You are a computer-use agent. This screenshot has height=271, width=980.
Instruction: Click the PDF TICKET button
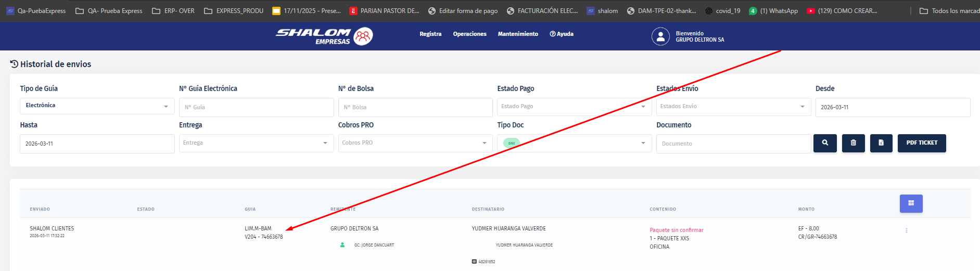(x=921, y=143)
